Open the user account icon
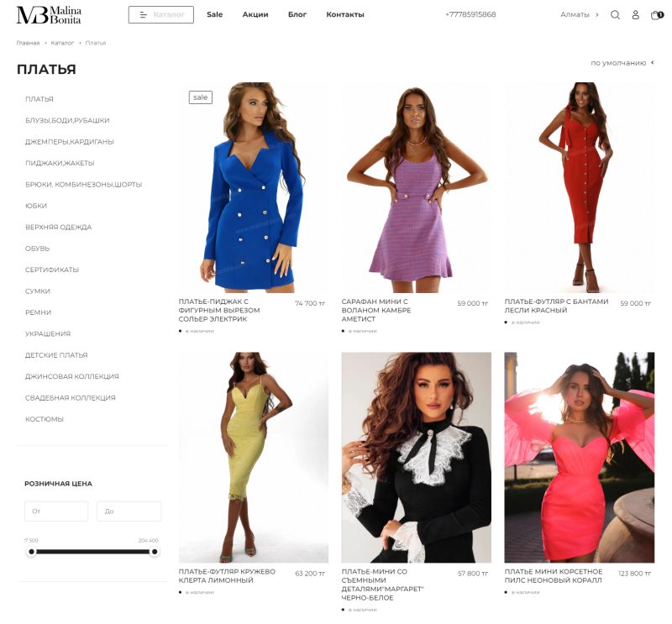The width and height of the screenshot is (672, 624). click(636, 15)
